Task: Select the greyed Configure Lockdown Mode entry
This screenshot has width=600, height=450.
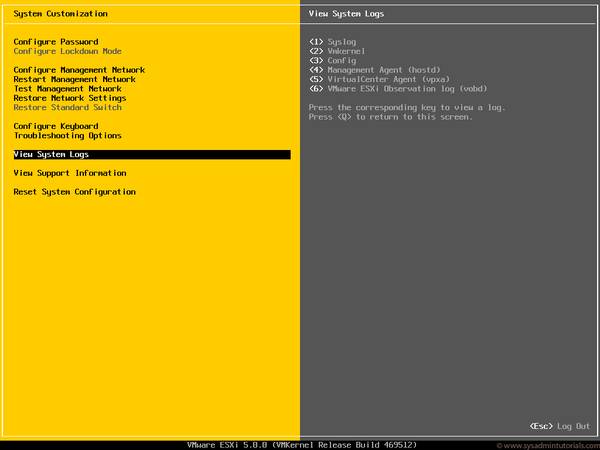Action: (x=67, y=51)
